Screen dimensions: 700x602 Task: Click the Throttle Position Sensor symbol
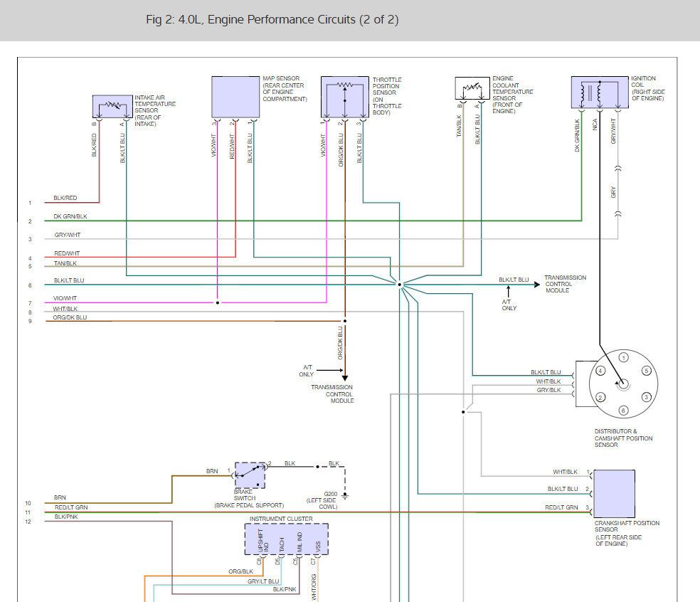click(344, 96)
